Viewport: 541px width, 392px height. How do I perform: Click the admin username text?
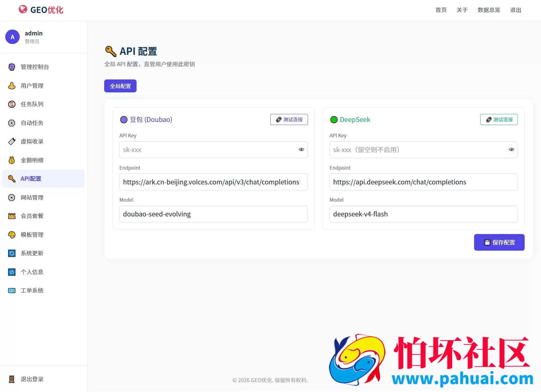tap(34, 33)
